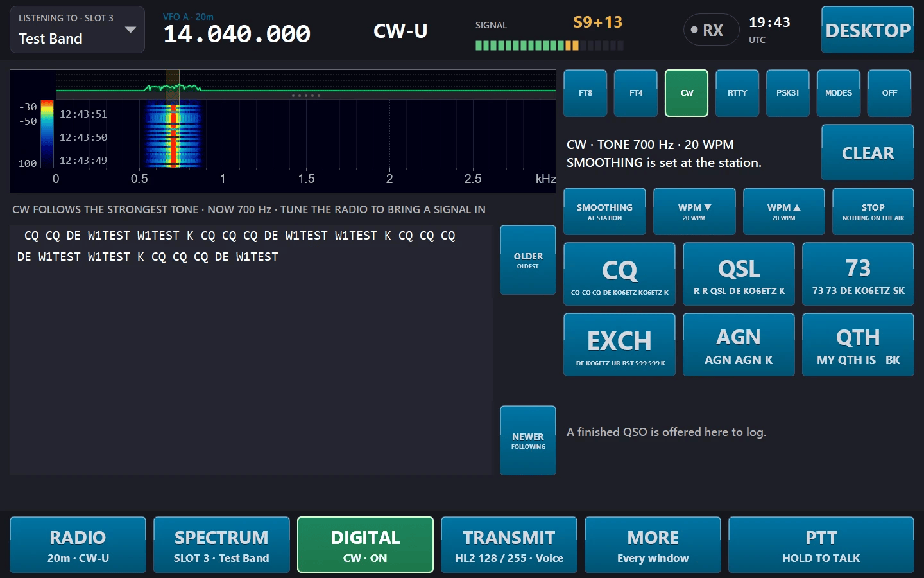Click the waterfall signal trace near 700 Hz

pos(173,135)
